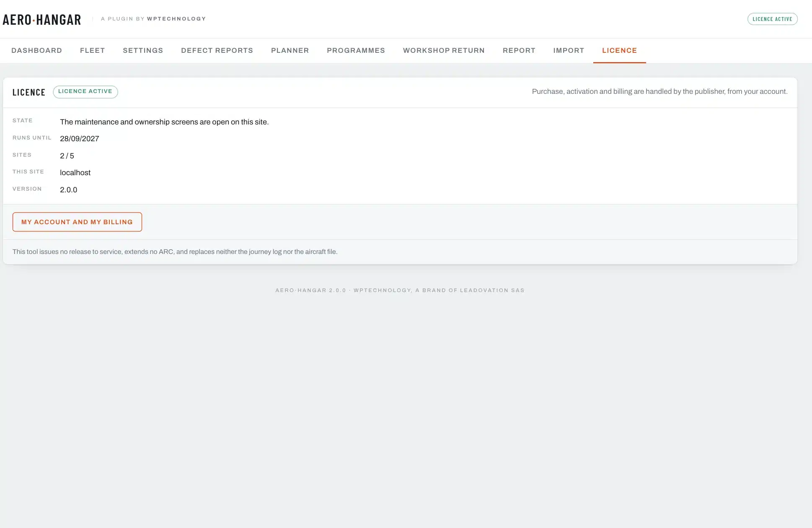Switch to the Workshop Return tab
Screen dimensions: 812x528
click(x=444, y=51)
